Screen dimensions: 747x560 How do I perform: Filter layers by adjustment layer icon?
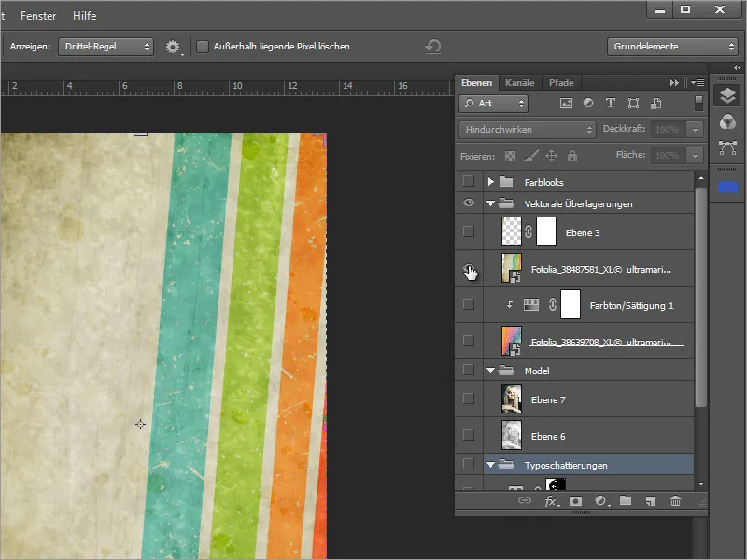click(588, 103)
